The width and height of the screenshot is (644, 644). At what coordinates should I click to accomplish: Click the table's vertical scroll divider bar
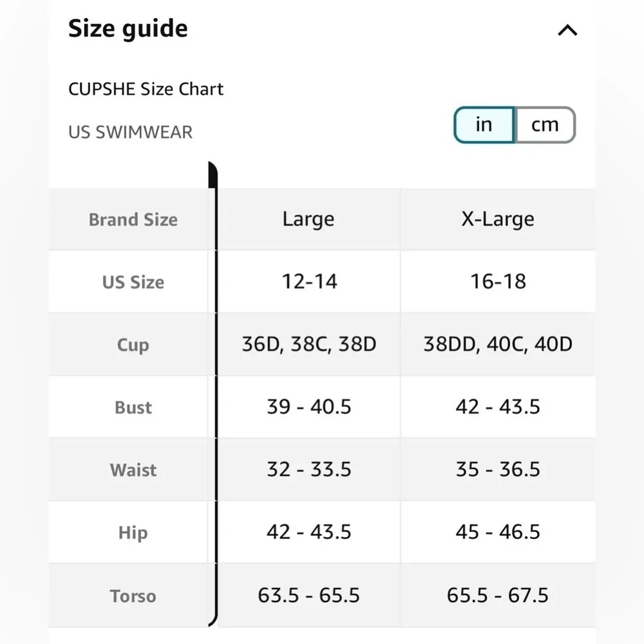click(x=213, y=393)
